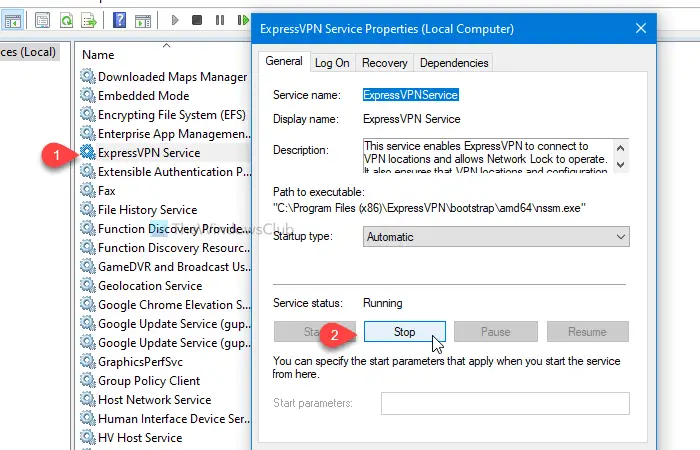
Task: Click Export List toolbar icon
Action: pos(89,21)
